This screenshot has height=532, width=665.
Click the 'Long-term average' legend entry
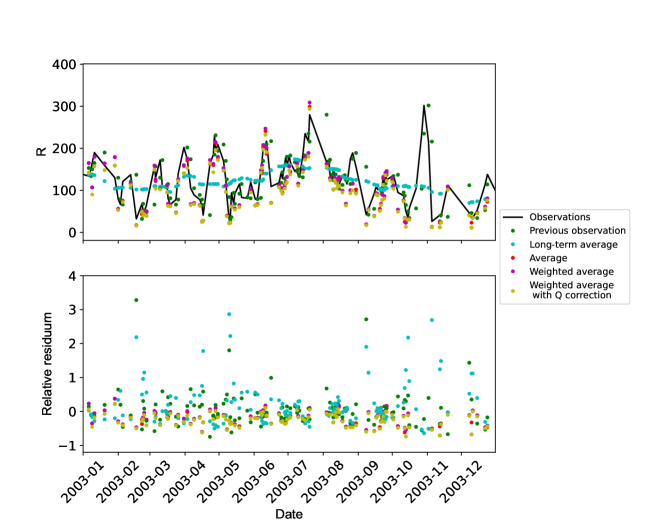[x=573, y=245]
